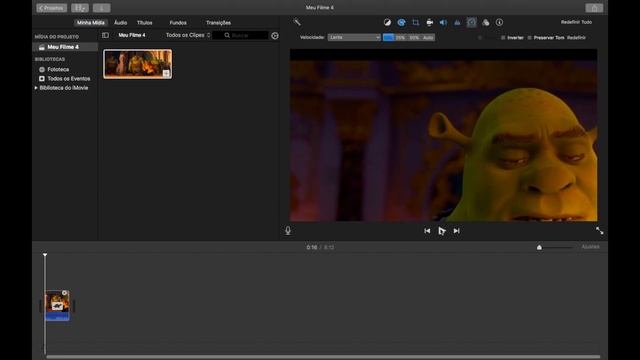The height and width of the screenshot is (360, 640).
Task: Click the microphone voiceover icon
Action: (x=288, y=231)
